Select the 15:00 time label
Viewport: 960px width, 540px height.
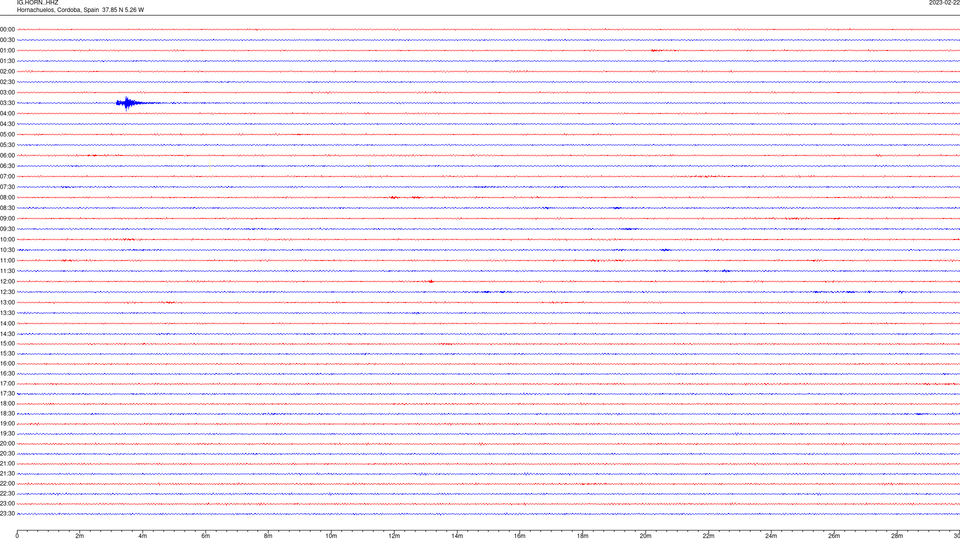click(x=7, y=343)
